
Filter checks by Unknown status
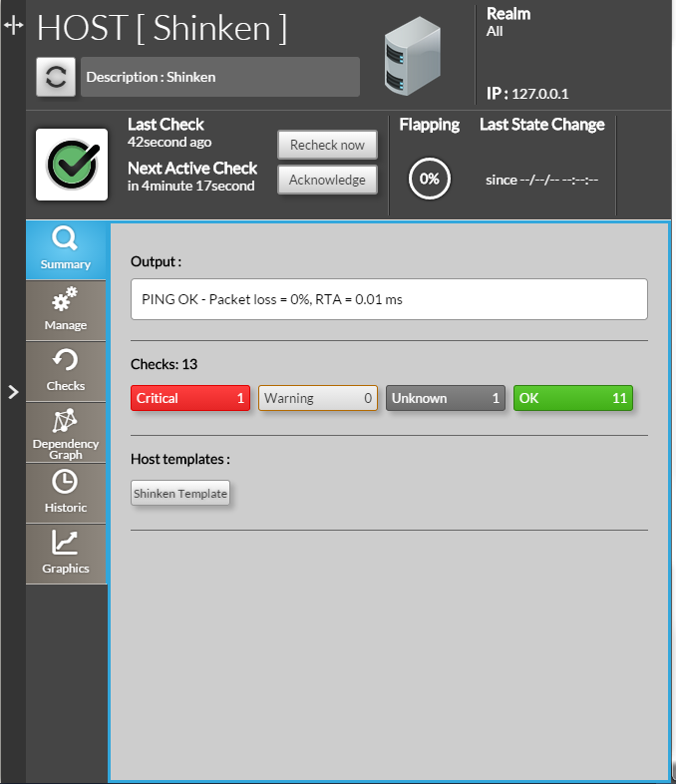click(446, 398)
